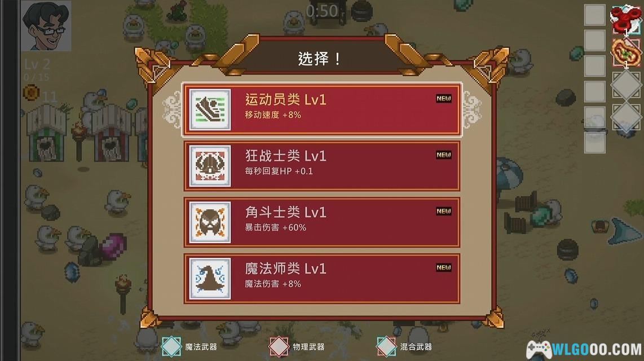Select the 运动员类 Lv1 upgrade option
The image size is (644, 361).
click(x=321, y=109)
